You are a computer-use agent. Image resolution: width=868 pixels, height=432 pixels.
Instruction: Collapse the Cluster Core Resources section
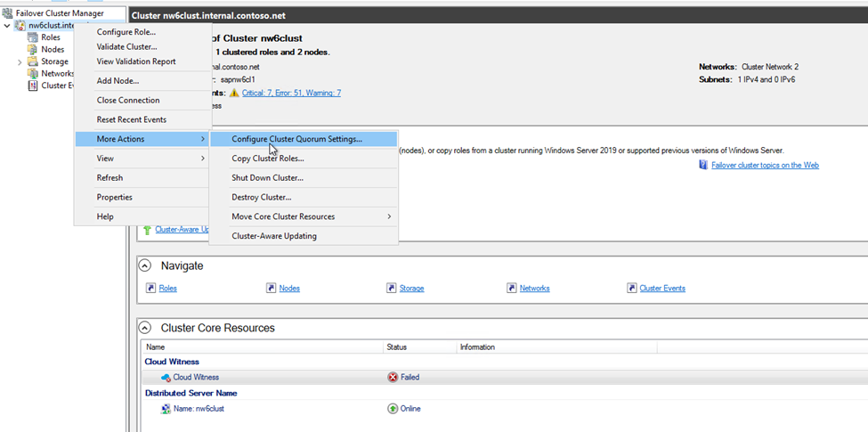point(144,328)
